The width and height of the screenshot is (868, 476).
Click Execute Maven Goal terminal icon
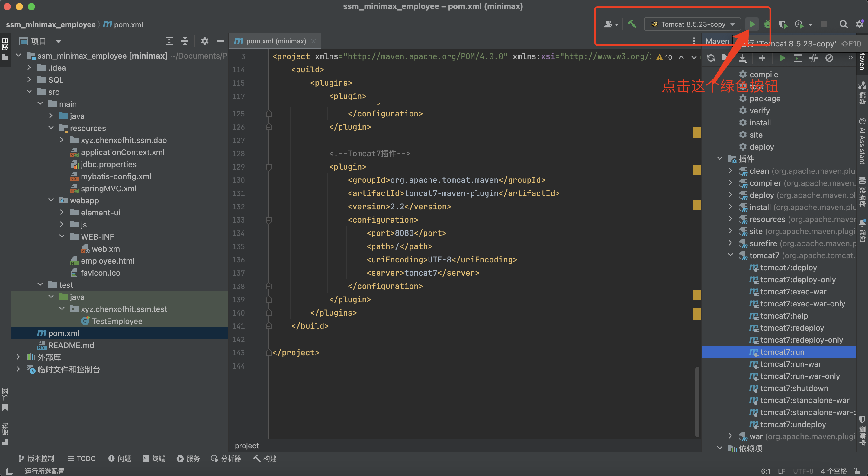[x=798, y=58]
